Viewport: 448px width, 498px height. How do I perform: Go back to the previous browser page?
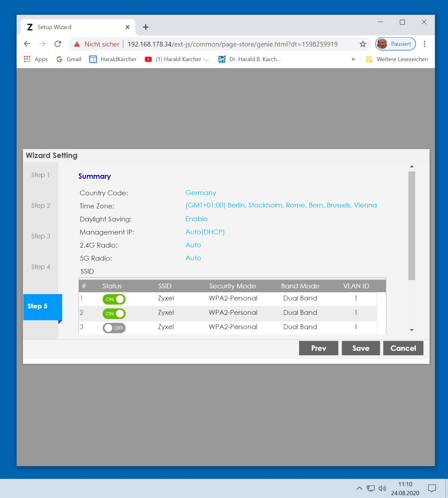pos(27,44)
